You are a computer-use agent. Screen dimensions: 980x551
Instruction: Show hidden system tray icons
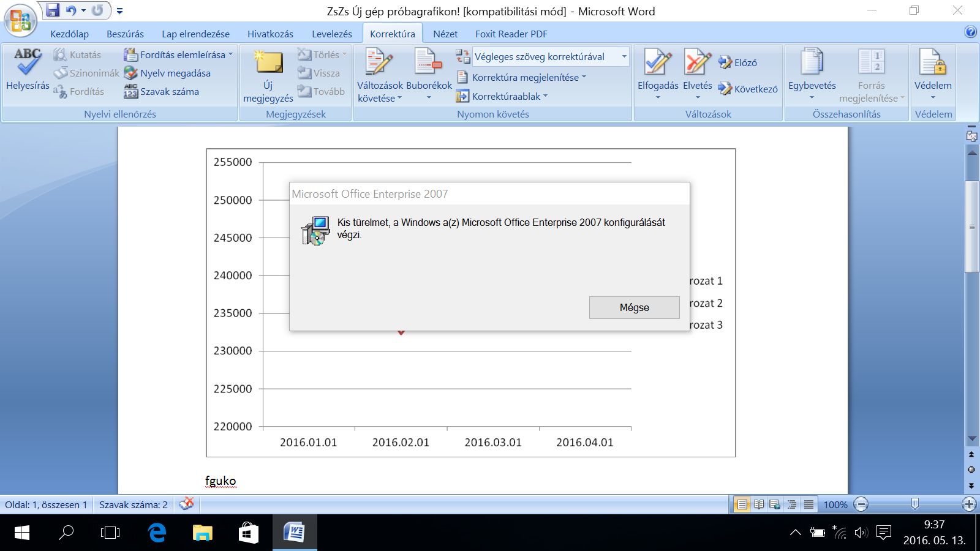tap(795, 533)
